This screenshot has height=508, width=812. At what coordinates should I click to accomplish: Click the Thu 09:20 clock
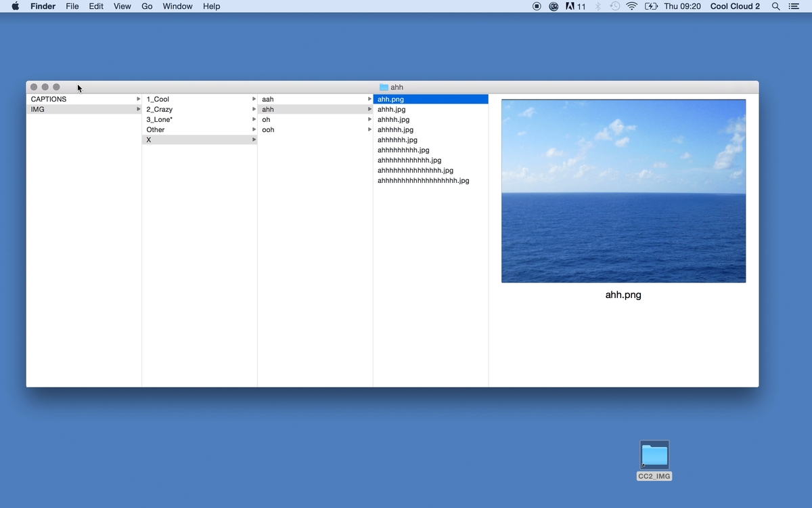[682, 6]
